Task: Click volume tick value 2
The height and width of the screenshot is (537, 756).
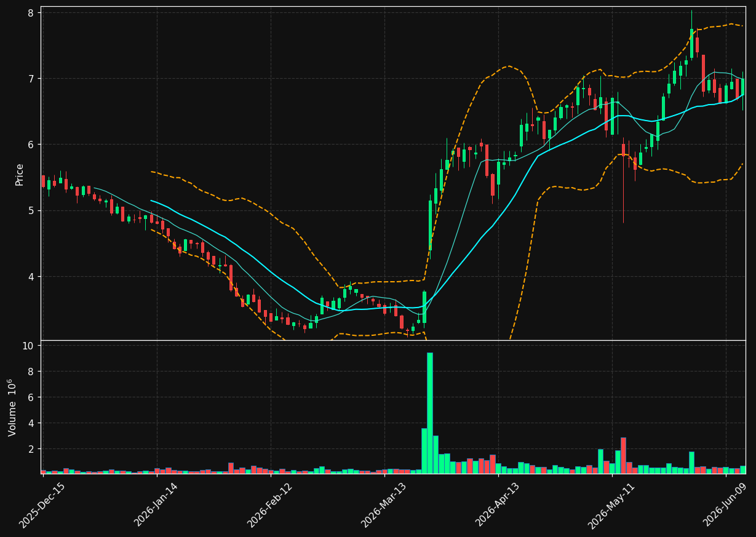Action: (32, 449)
